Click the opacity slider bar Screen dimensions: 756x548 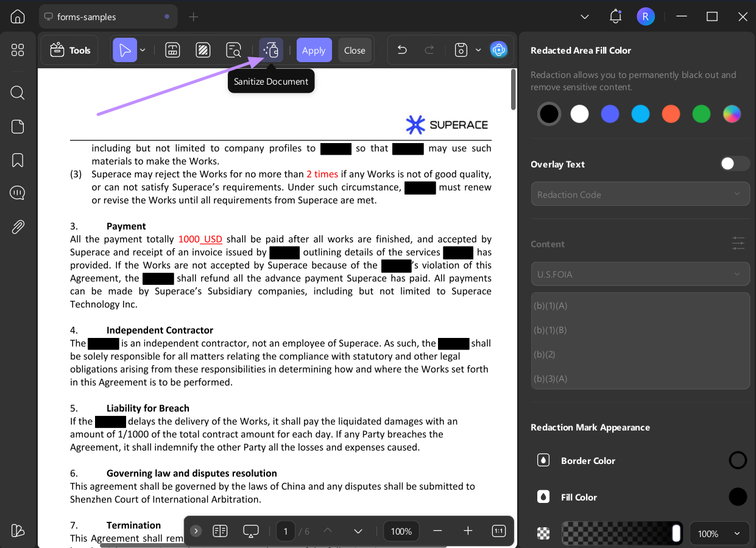[622, 533]
